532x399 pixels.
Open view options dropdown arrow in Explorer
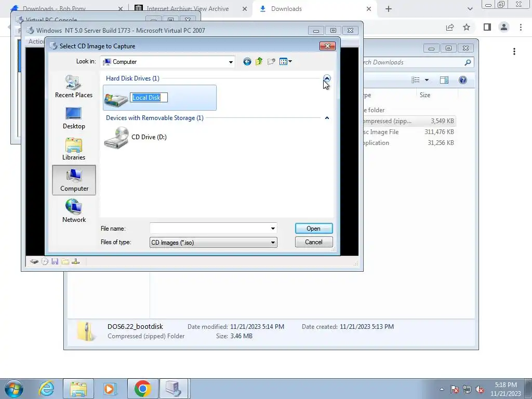point(427,80)
